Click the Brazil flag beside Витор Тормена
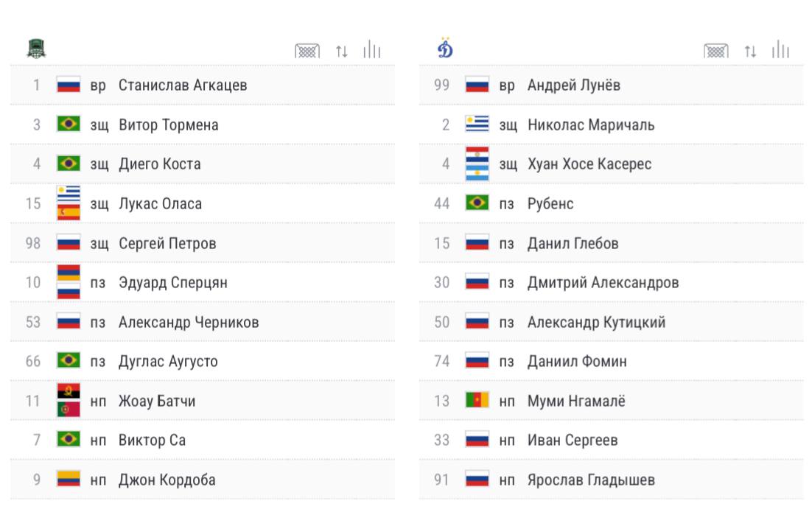The width and height of the screenshot is (812, 512). click(69, 125)
